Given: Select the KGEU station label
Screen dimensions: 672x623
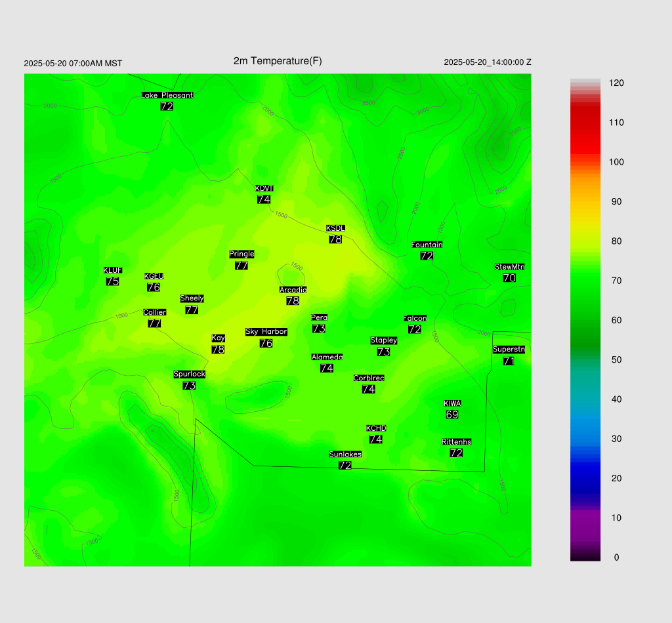Looking at the screenshot, I should click(154, 276).
